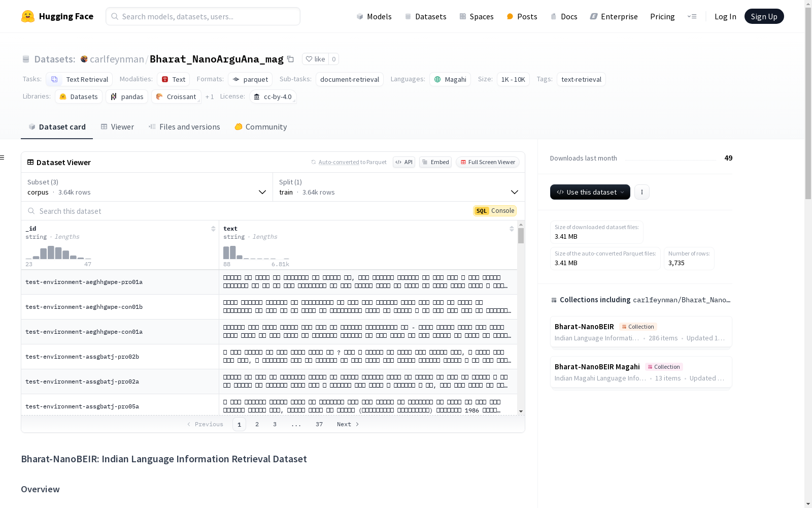The height and width of the screenshot is (508, 812).
Task: Open Datasets in top navigation
Action: (425, 16)
